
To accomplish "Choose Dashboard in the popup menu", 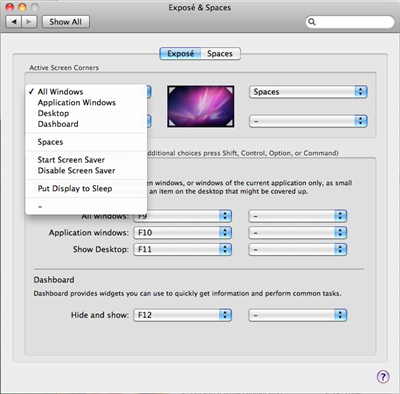I will (86, 124).
